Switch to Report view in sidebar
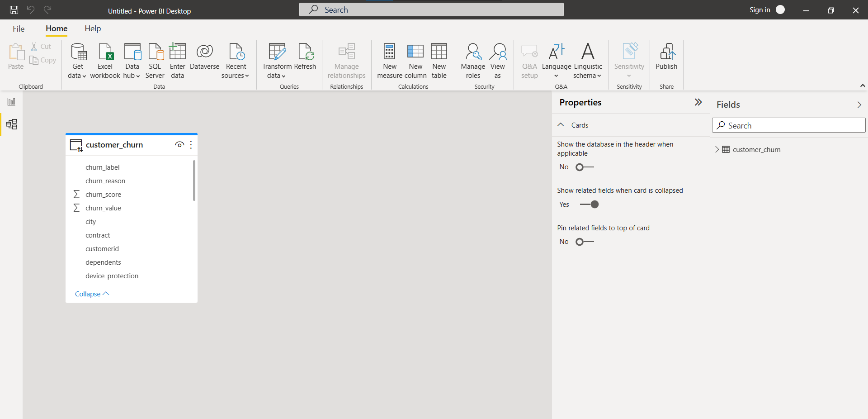This screenshot has width=868, height=419. click(x=11, y=102)
